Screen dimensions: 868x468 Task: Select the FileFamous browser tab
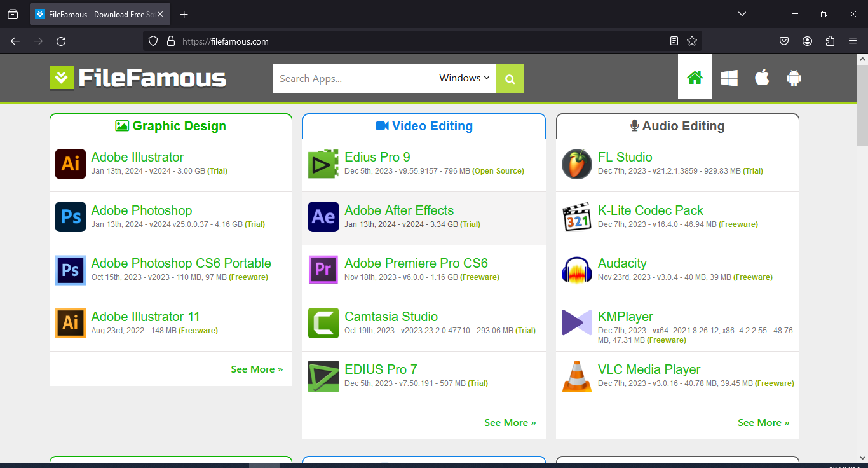tap(100, 14)
